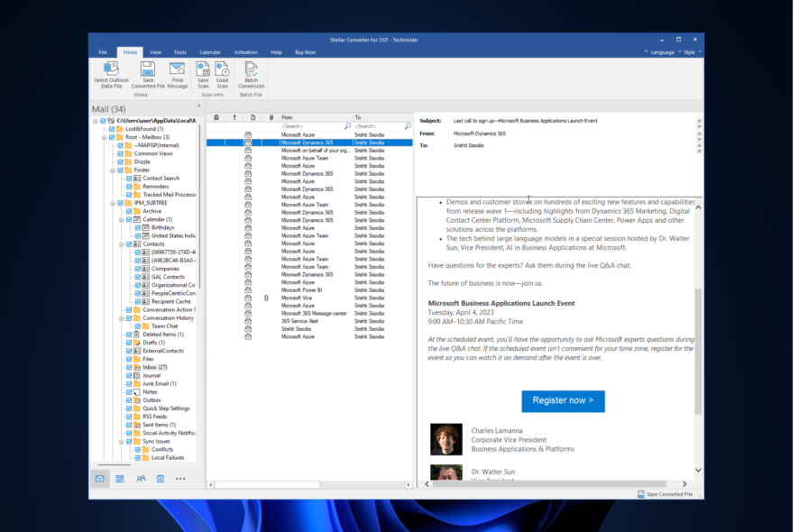Open the Tasks view in bottom navigation
This screenshot has height=532, width=799.
(x=161, y=479)
